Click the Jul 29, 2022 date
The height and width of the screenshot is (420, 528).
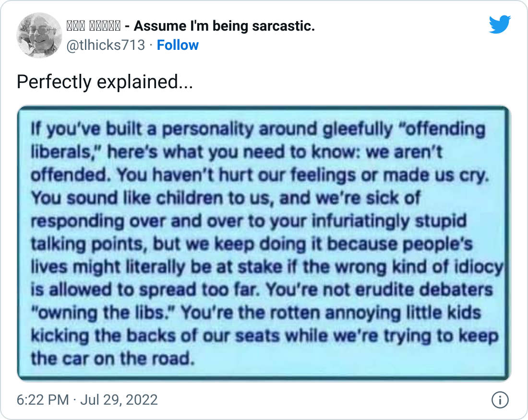point(119,400)
